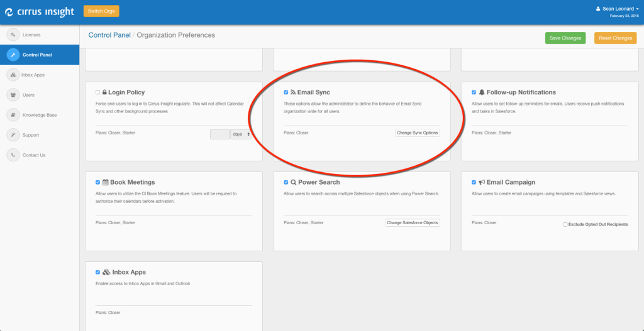The height and width of the screenshot is (331, 644).
Task: Open Support in the sidebar
Action: click(x=40, y=135)
